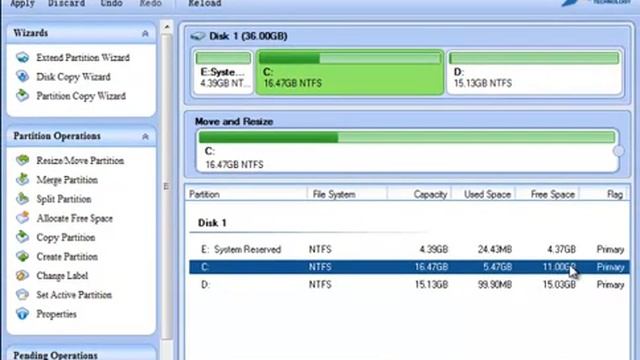Click the Split Partition icon

[x=22, y=198]
